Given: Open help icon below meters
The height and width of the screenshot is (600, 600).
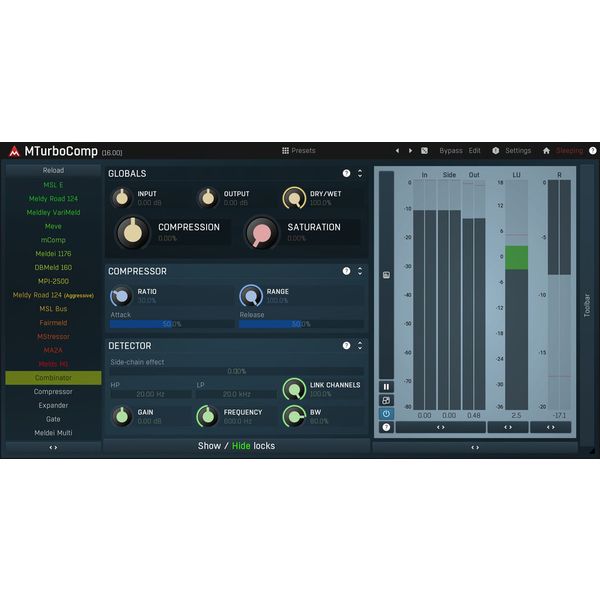Looking at the screenshot, I should 386,427.
